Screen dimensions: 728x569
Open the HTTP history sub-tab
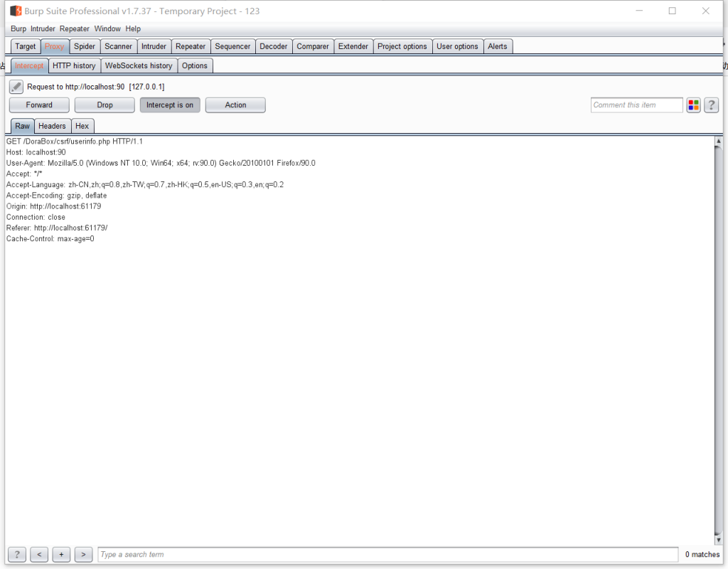pos(74,66)
